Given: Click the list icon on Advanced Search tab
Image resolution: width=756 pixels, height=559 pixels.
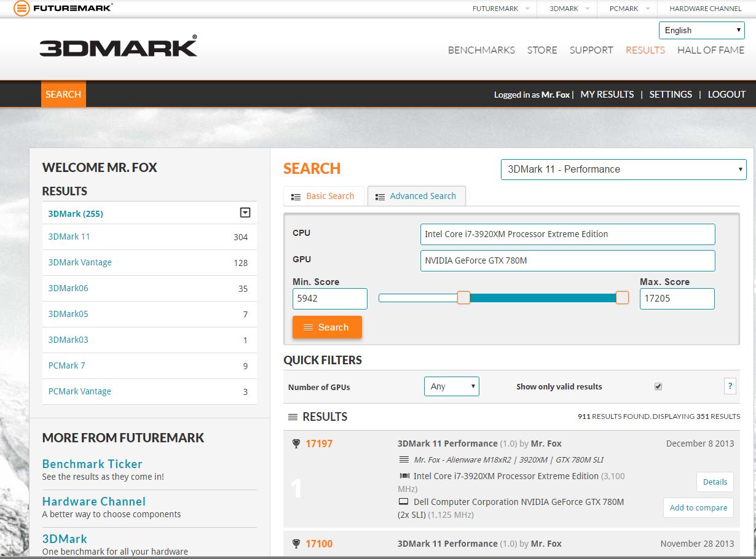Looking at the screenshot, I should (380, 197).
